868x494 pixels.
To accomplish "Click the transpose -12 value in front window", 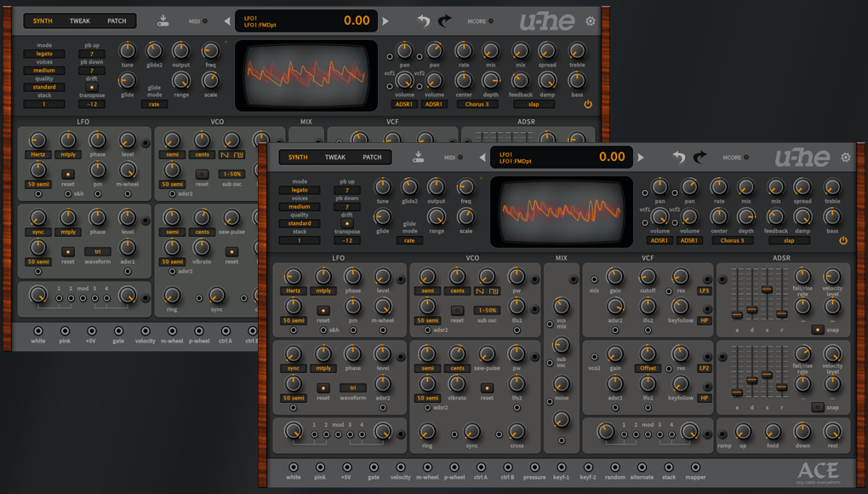I will [347, 240].
